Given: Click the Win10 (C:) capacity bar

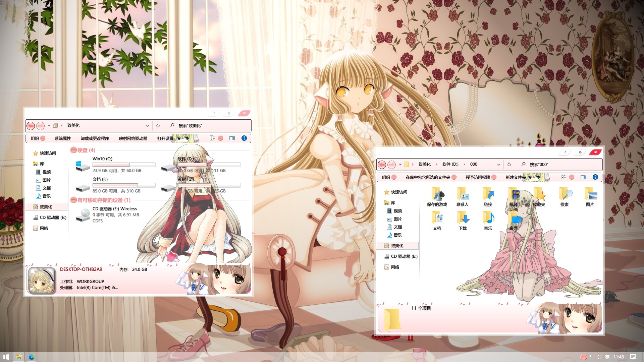Looking at the screenshot, I should tap(124, 165).
